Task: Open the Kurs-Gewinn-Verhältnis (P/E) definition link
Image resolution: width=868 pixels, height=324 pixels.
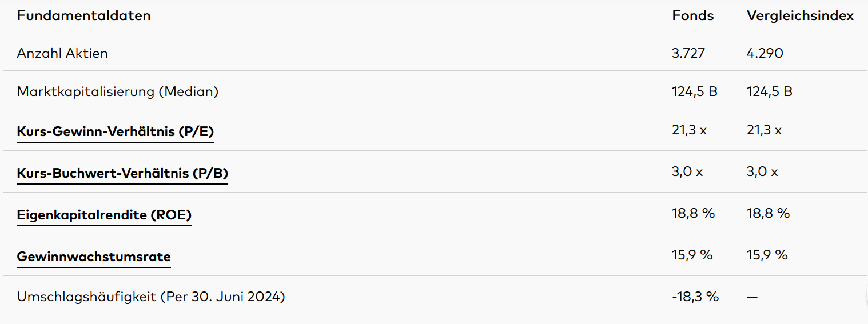Action: click(115, 131)
